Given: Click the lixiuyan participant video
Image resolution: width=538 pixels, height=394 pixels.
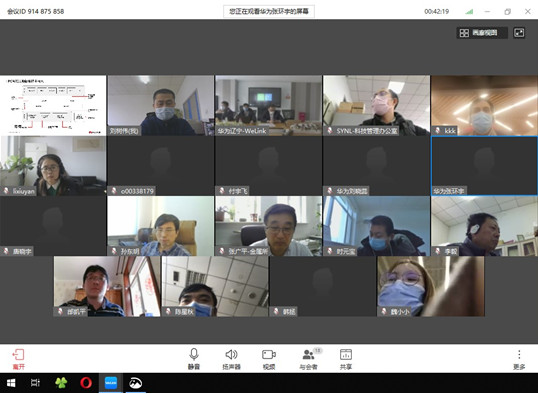Looking at the screenshot, I should (53, 166).
